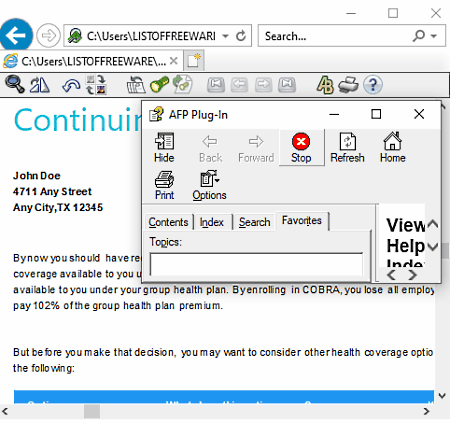The image size is (450, 423).
Task: Open Options menu in AFP Plug-In help
Action: click(209, 185)
